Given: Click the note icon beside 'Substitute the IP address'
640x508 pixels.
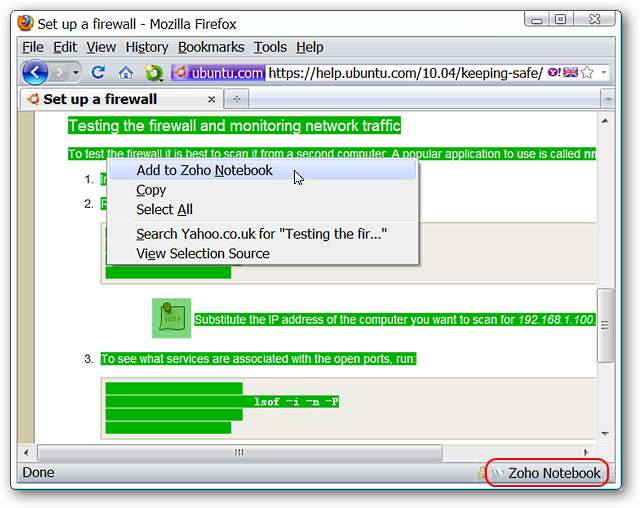Looking at the screenshot, I should click(x=172, y=318).
